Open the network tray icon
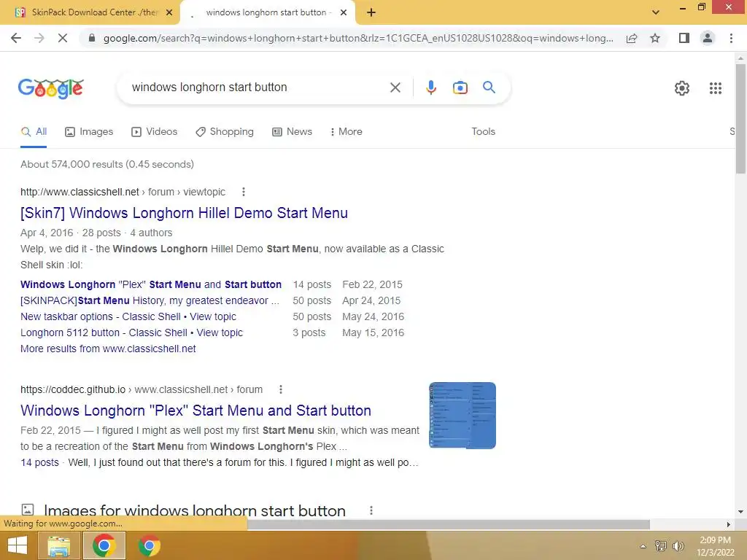The width and height of the screenshot is (747, 560). pyautogui.click(x=661, y=546)
